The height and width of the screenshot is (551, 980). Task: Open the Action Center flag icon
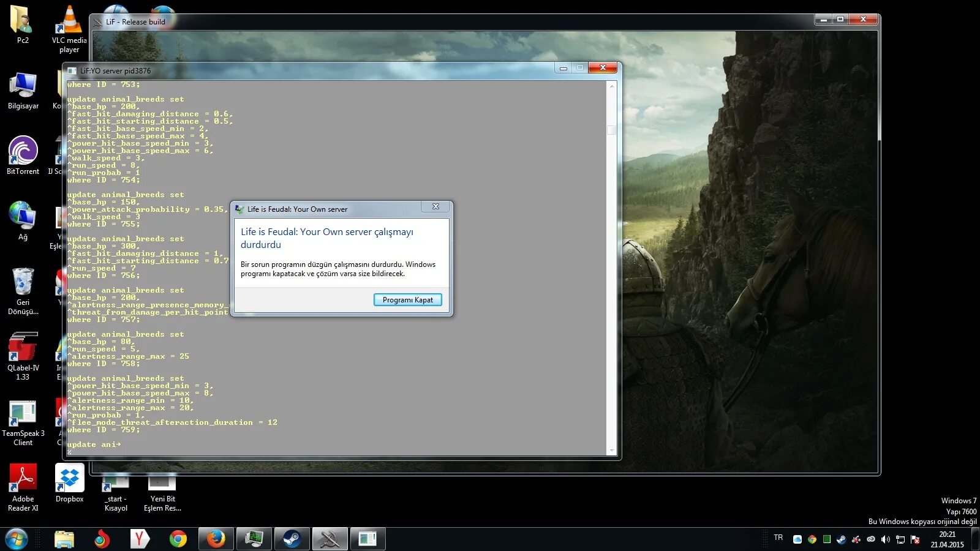coord(915,539)
